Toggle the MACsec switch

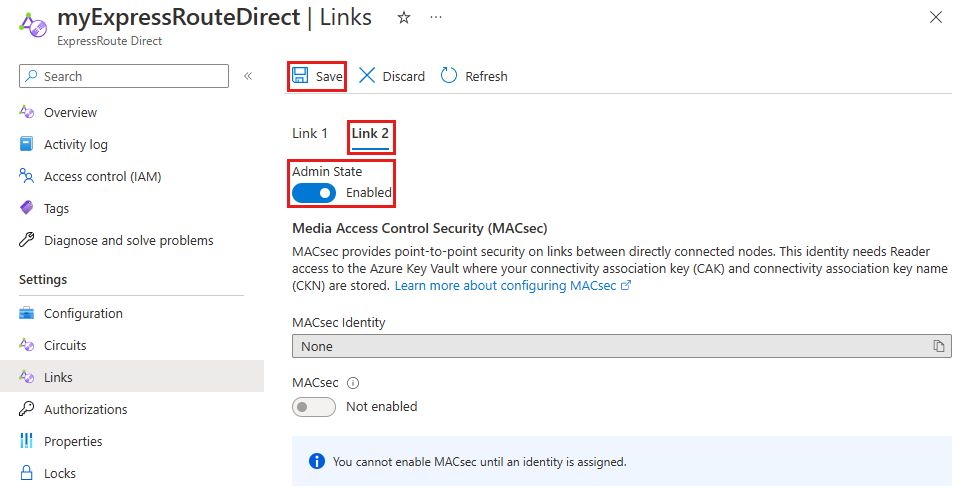pyautogui.click(x=314, y=406)
